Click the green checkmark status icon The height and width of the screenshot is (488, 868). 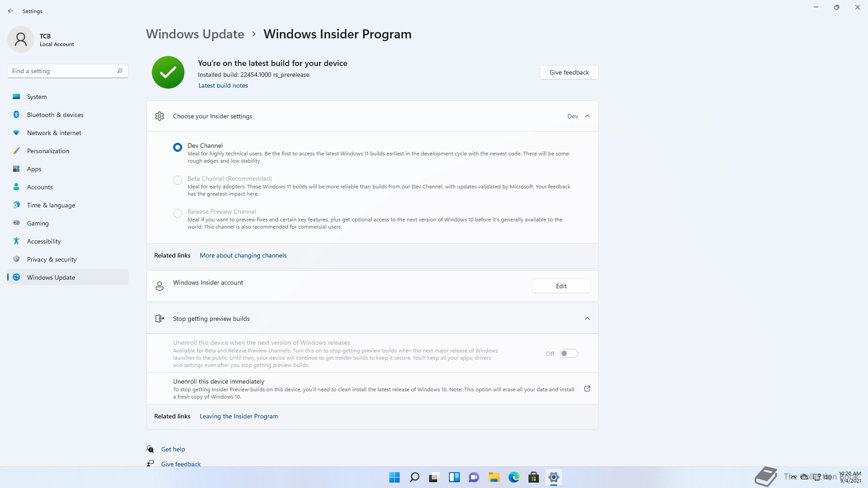[168, 72]
